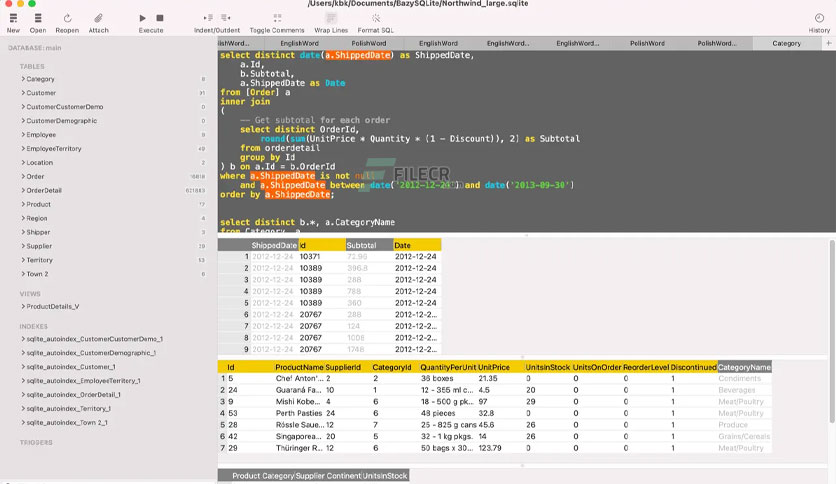Select sqlite_autoindex_Town 2_1 index
This screenshot has width=836, height=484.
pos(67,422)
